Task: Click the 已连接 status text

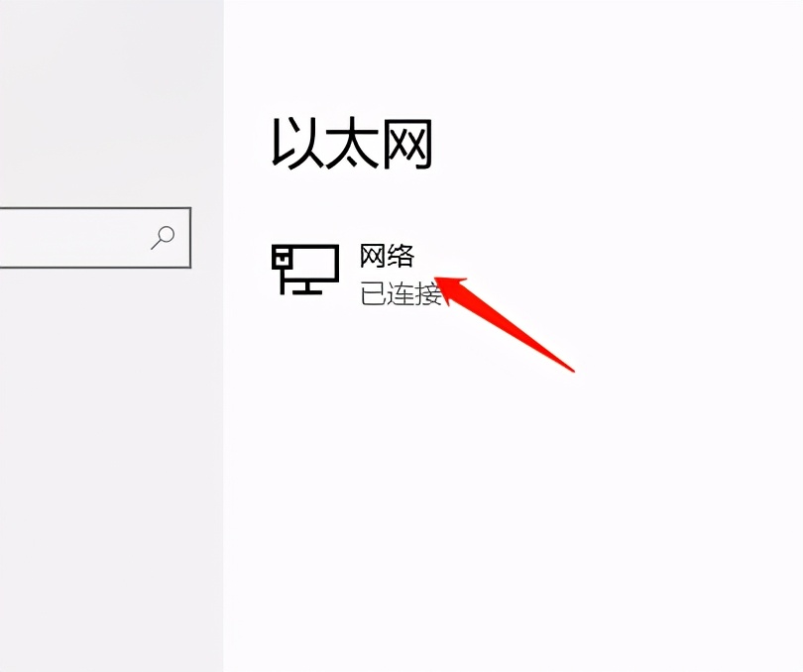Action: (401, 294)
